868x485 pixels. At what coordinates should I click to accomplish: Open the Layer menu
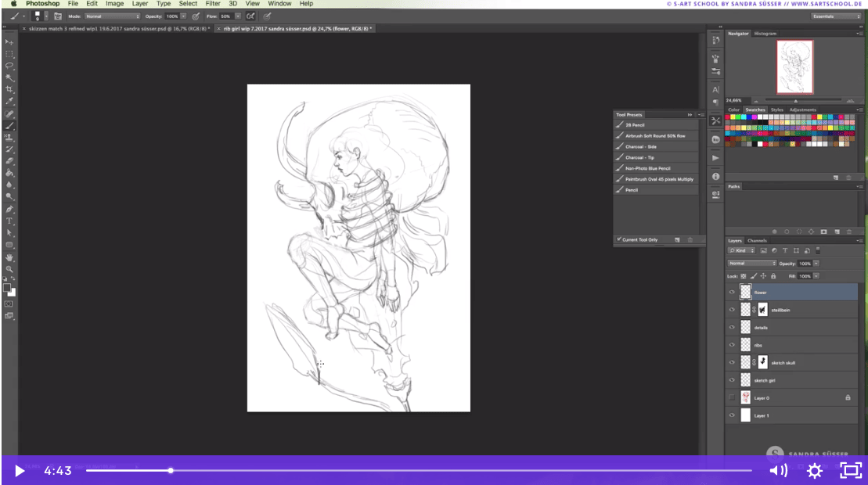(140, 3)
